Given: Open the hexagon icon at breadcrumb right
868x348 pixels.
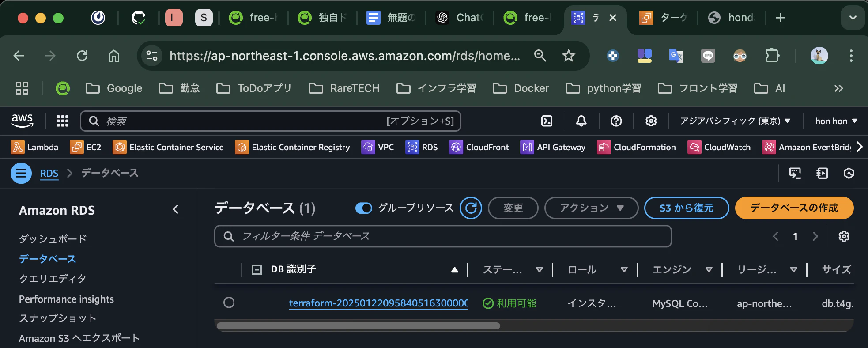Looking at the screenshot, I should [849, 173].
